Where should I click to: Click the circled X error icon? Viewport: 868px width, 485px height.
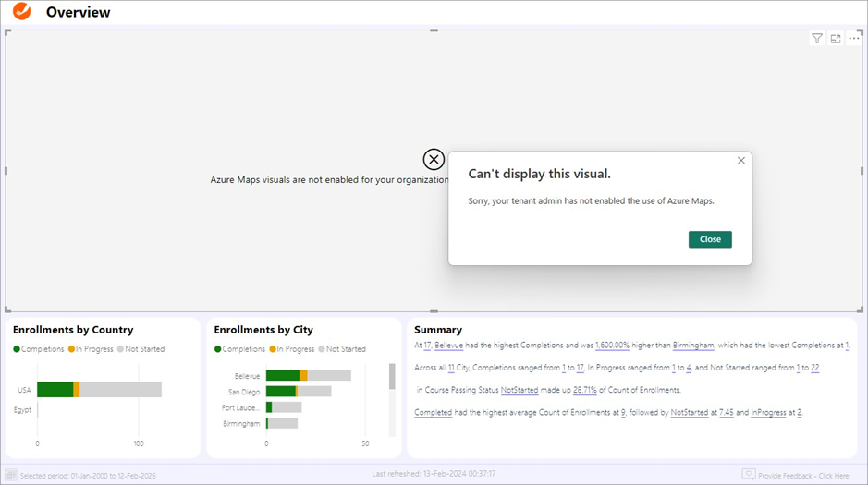434,159
